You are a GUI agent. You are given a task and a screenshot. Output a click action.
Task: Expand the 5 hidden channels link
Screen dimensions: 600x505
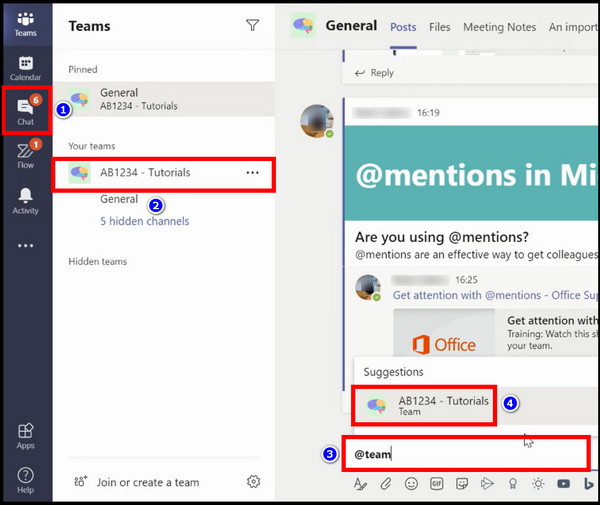tap(145, 222)
